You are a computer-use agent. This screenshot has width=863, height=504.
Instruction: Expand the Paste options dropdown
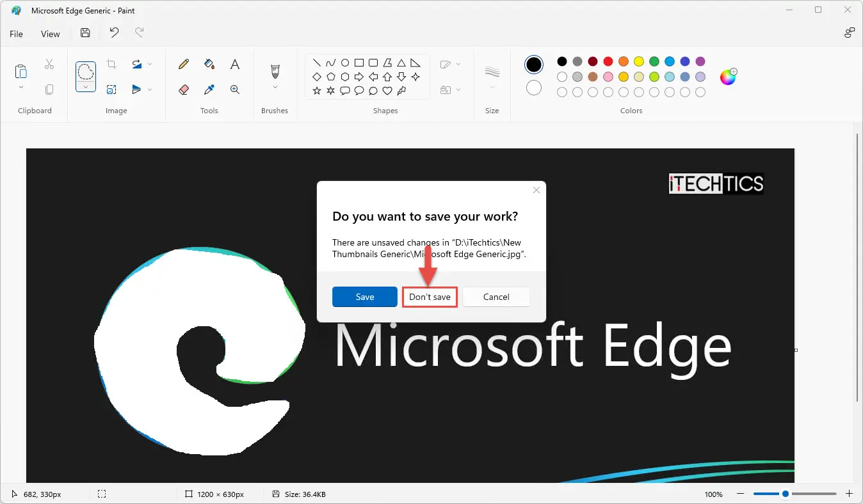[21, 87]
